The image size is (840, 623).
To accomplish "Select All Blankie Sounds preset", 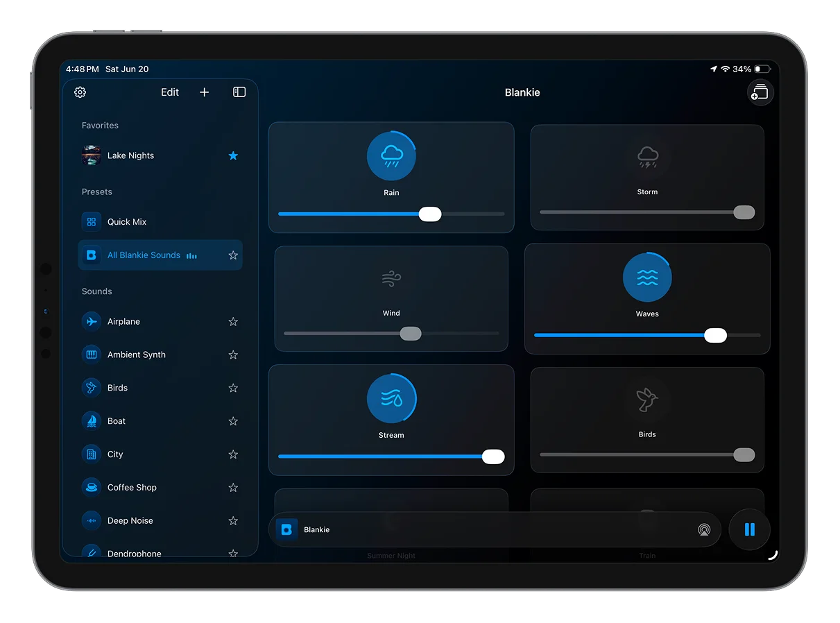I will [160, 255].
